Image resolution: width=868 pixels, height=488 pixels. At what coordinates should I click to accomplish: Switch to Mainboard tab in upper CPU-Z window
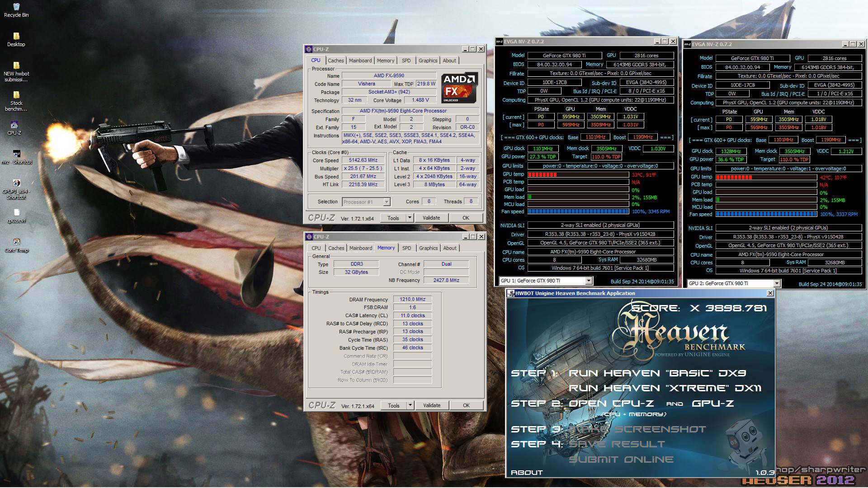click(360, 61)
